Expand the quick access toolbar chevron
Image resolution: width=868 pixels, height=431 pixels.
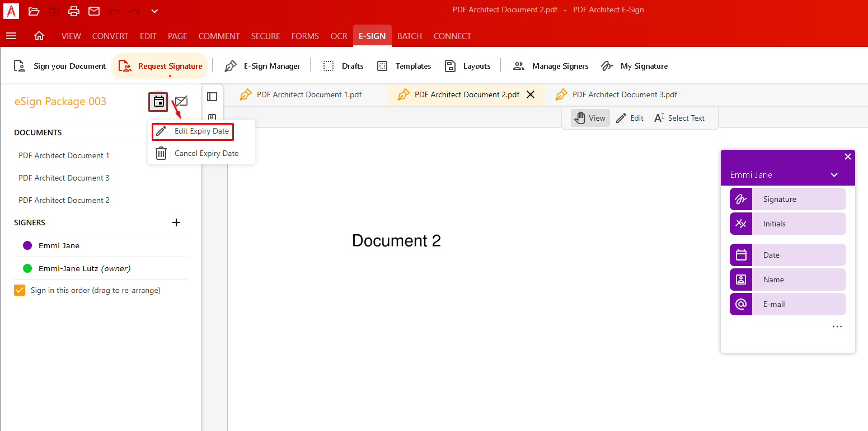[154, 11]
